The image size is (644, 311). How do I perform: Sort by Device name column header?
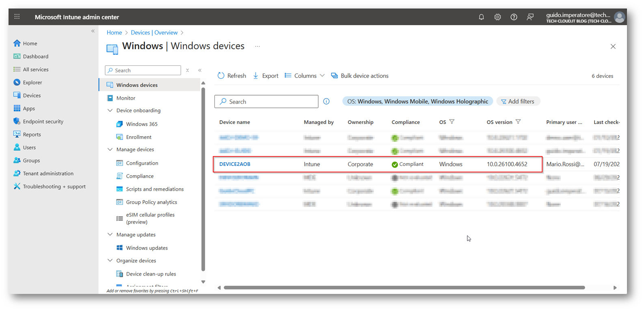click(x=235, y=122)
